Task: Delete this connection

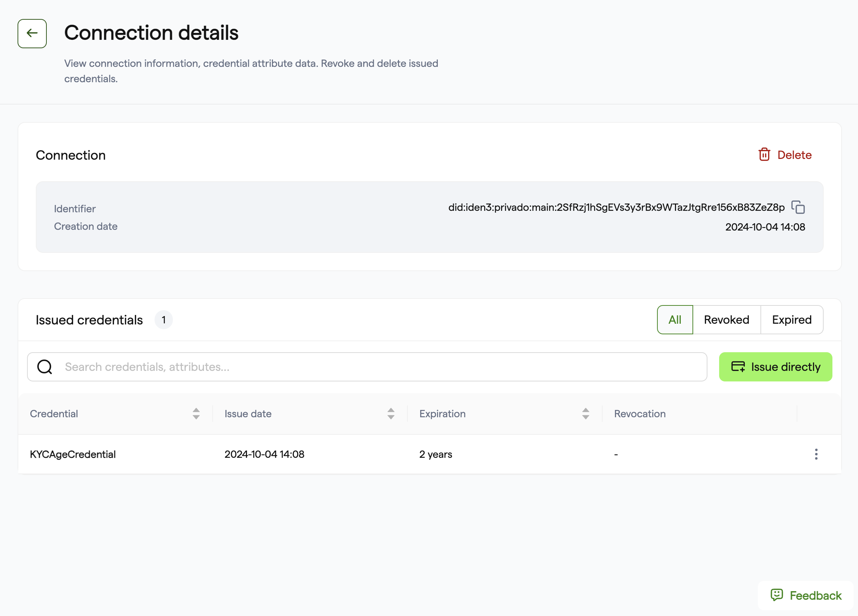Action: (785, 155)
